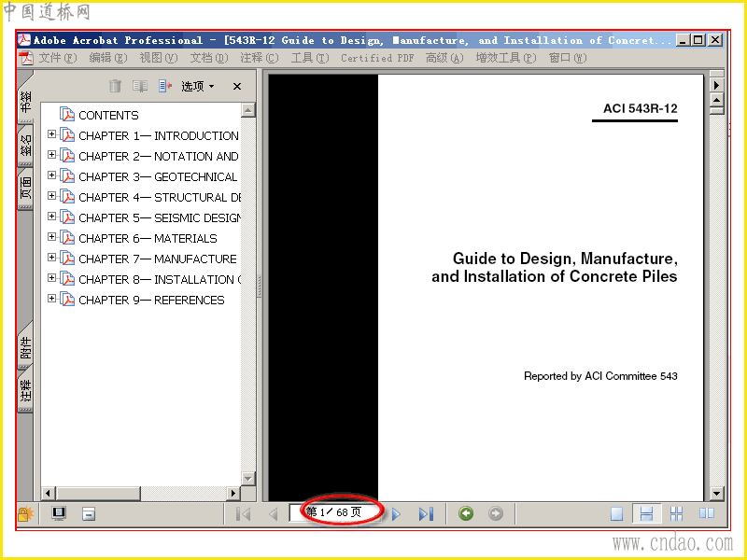The image size is (747, 560).
Task: Jump to the last page button
Action: coord(426,514)
